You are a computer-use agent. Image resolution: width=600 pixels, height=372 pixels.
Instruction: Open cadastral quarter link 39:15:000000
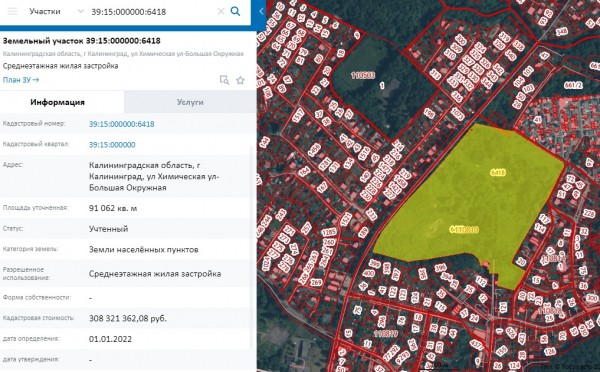[112, 145]
